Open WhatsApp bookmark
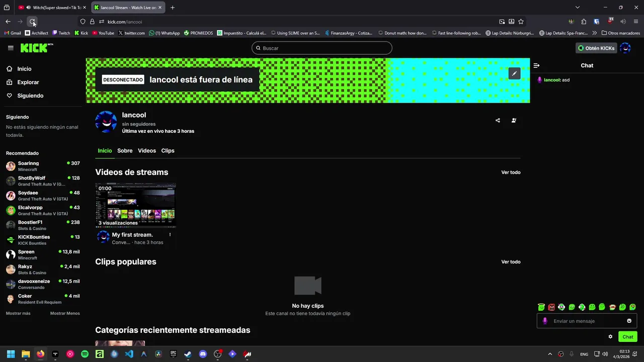The image size is (644, 362). 164,33
